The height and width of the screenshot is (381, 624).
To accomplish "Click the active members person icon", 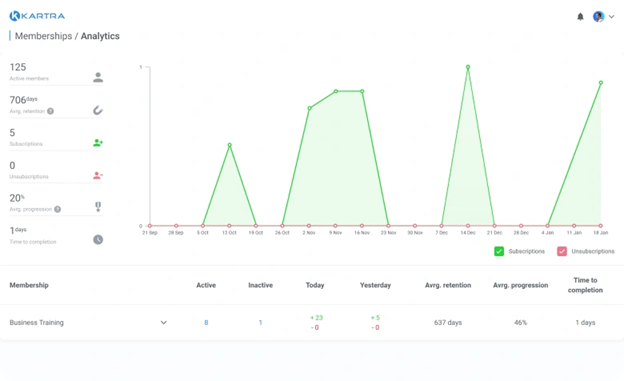I will (x=98, y=77).
